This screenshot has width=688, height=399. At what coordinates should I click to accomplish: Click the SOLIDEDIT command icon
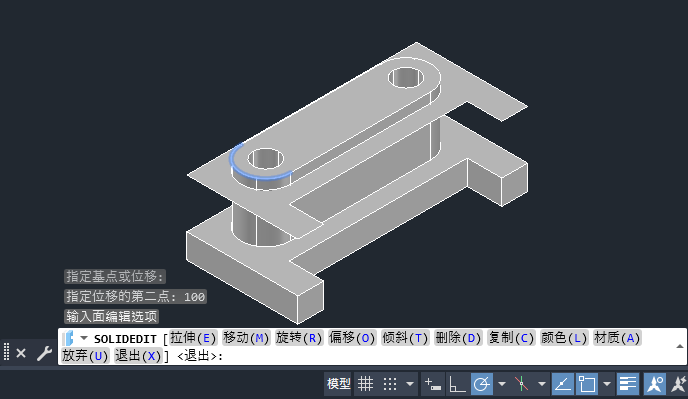(68, 338)
